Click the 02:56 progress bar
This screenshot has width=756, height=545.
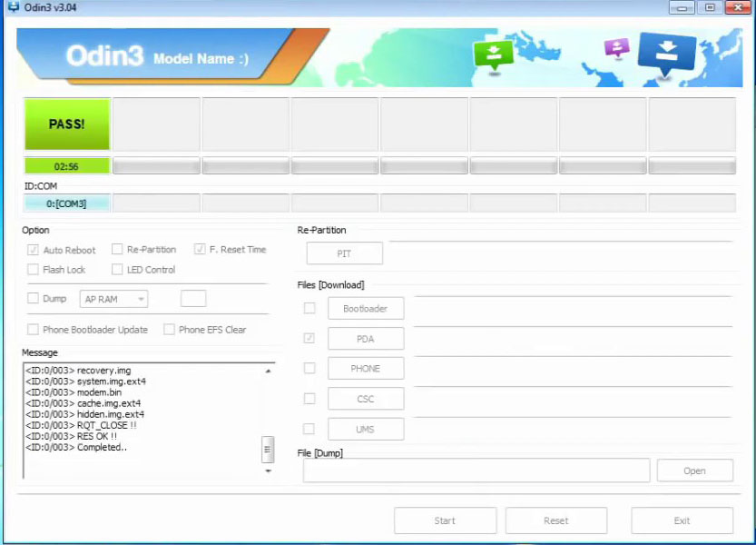pyautogui.click(x=67, y=166)
